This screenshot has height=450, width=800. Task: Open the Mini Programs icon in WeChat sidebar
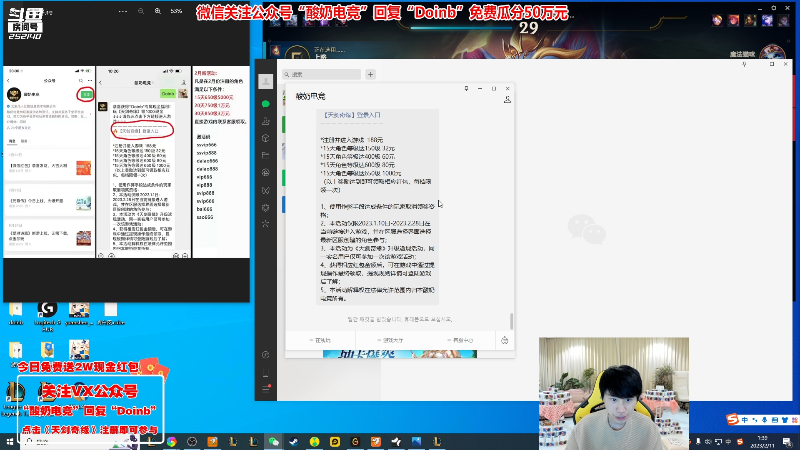tap(266, 355)
